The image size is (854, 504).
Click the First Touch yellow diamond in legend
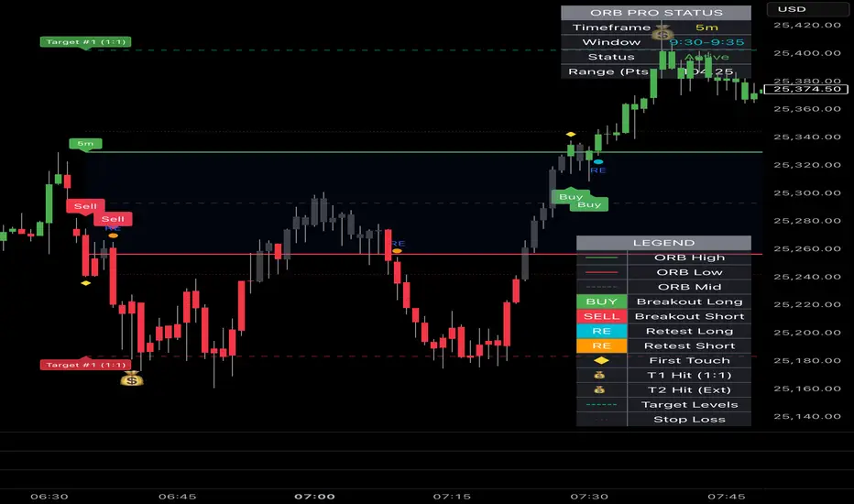pyautogui.click(x=601, y=360)
